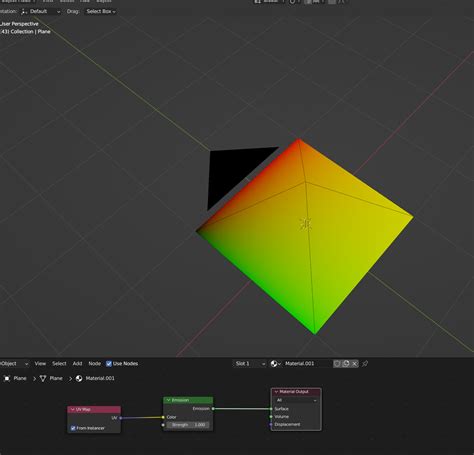This screenshot has width=474, height=455.
Task: Click the material browse sphere icon
Action: tap(275, 364)
